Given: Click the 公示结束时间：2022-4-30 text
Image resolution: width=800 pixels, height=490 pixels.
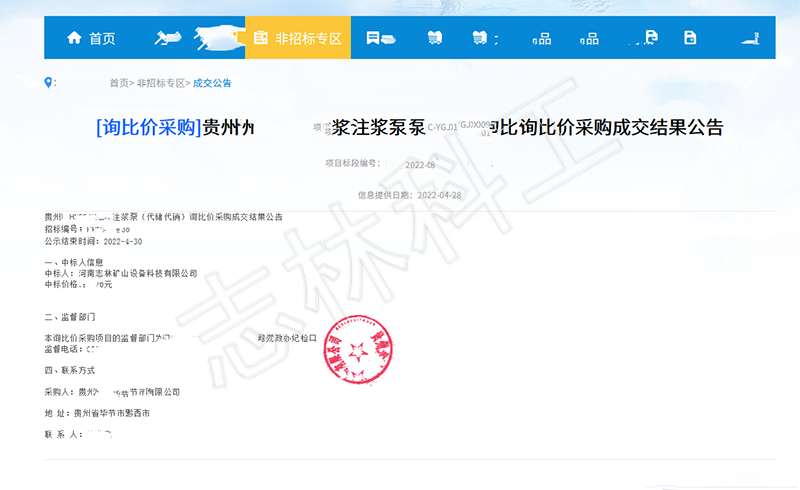Looking at the screenshot, I should coord(93,241).
